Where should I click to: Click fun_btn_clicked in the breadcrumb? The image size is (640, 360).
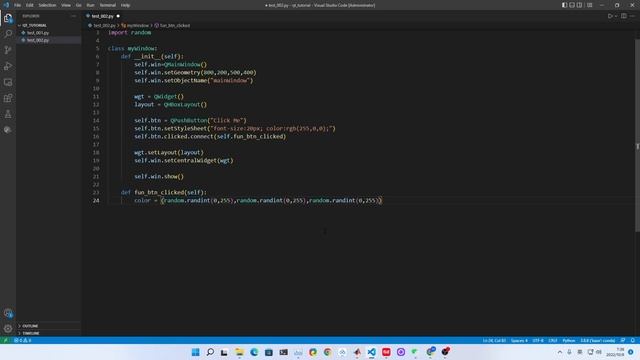pyautogui.click(x=175, y=25)
